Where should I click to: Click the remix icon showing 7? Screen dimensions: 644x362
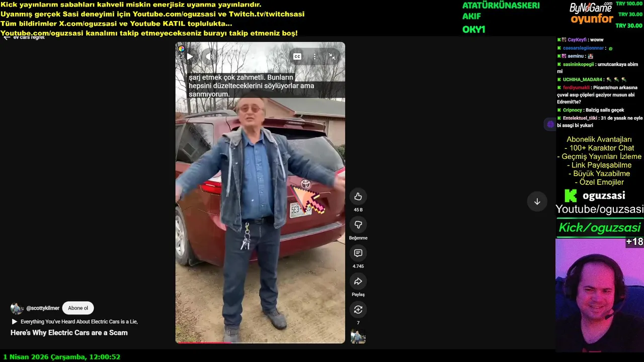pyautogui.click(x=358, y=309)
